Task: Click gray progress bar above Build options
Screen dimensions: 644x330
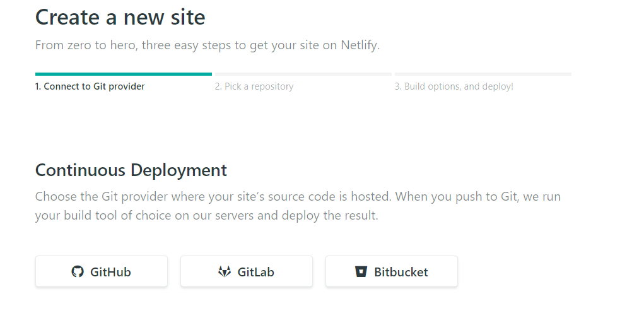Action: [x=483, y=74]
